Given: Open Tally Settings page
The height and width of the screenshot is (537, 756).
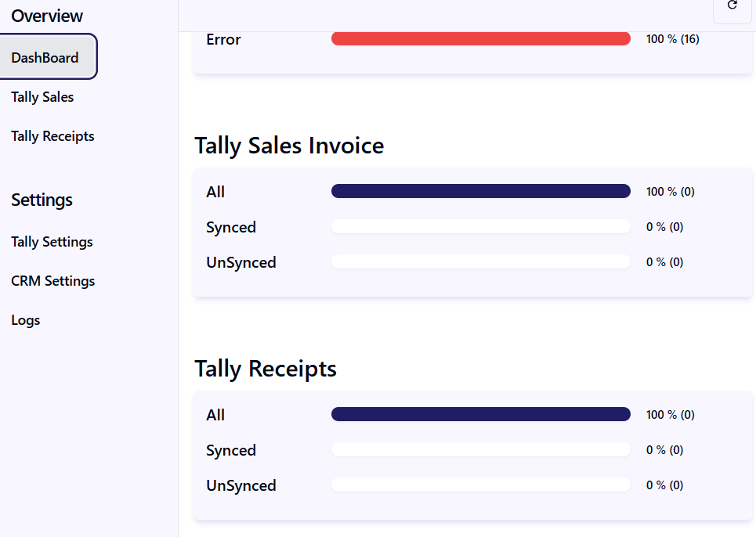Looking at the screenshot, I should point(52,242).
